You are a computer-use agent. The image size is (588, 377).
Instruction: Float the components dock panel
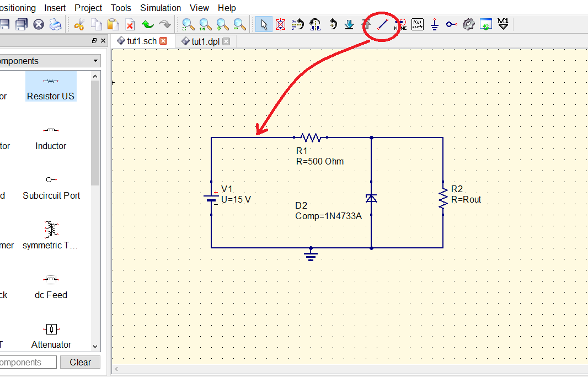94,40
